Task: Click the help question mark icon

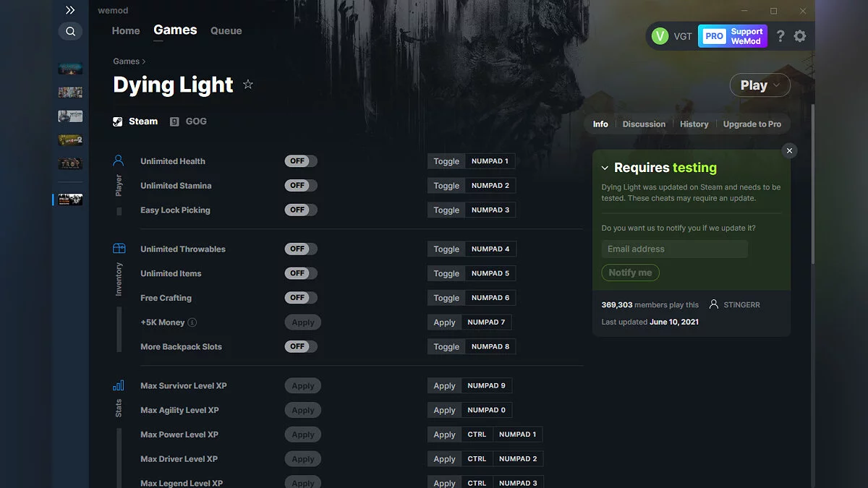Action: pos(780,35)
